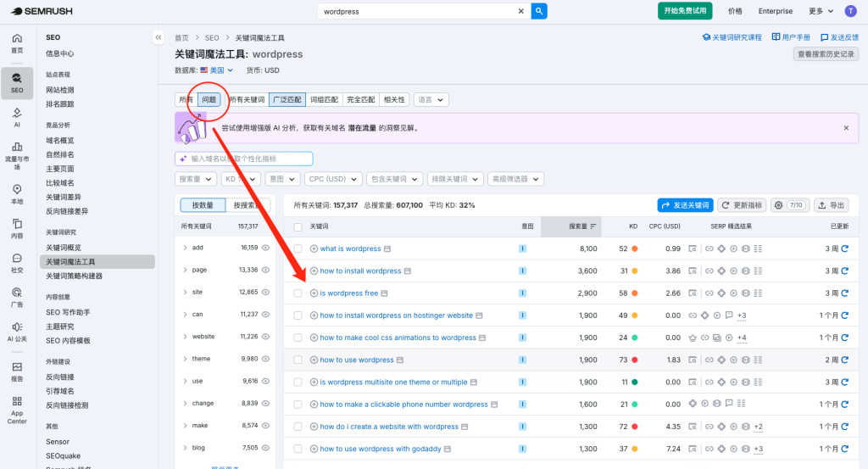Check the what is wordpress row checkbox

click(298, 248)
